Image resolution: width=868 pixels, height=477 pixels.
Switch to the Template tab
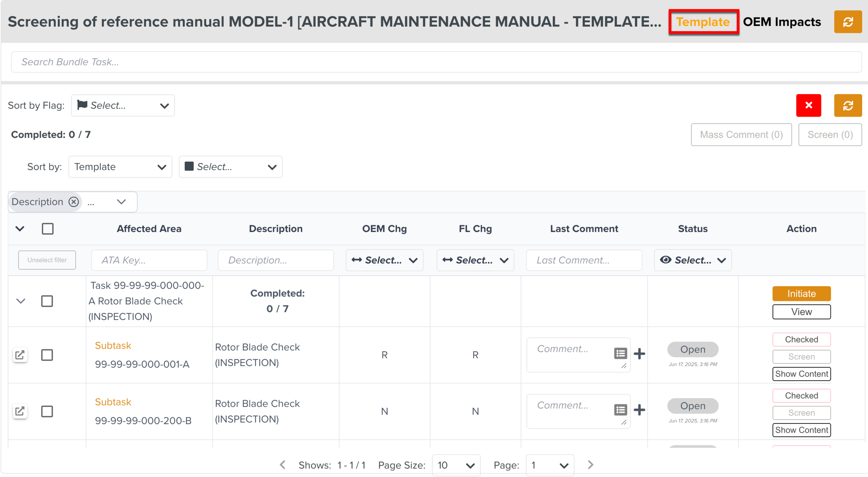click(x=702, y=22)
